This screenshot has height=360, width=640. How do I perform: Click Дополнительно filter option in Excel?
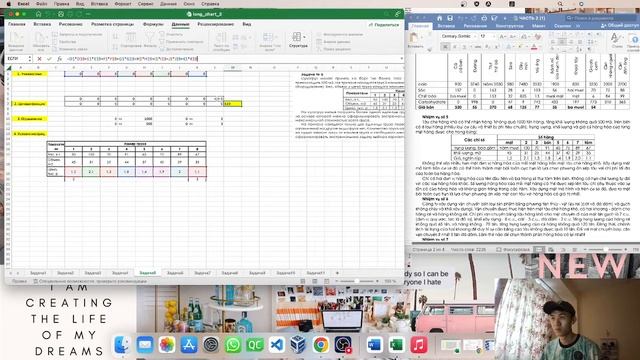click(x=176, y=49)
